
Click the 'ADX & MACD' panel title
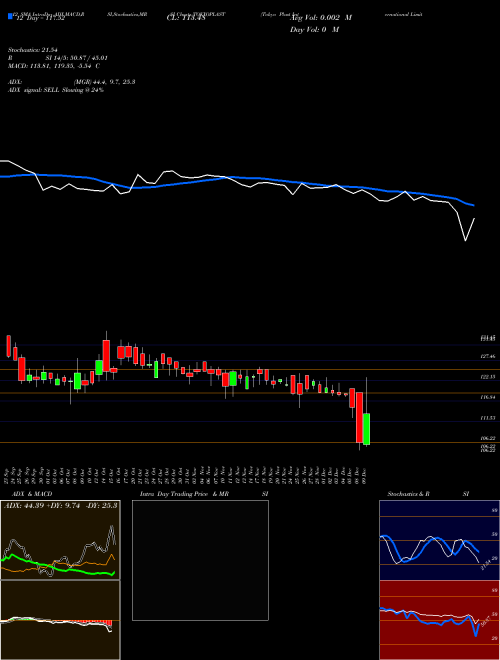click(x=32, y=494)
